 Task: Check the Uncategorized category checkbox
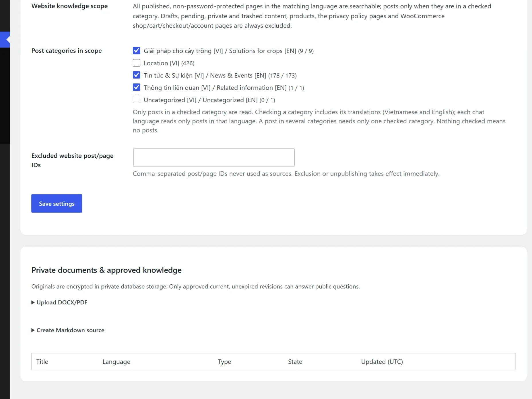tap(137, 100)
